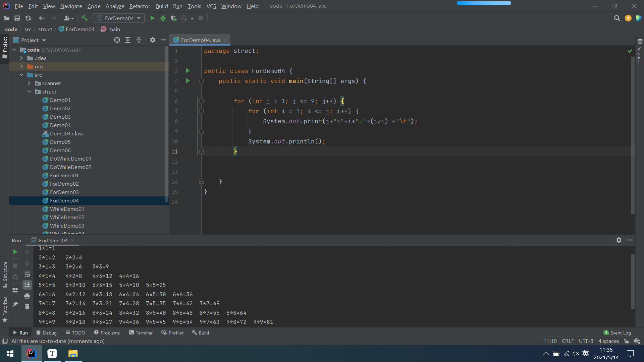Viewport: 644px width, 362px height.
Task: Click the Collapse All icon in the Project panel
Action: click(x=139, y=40)
